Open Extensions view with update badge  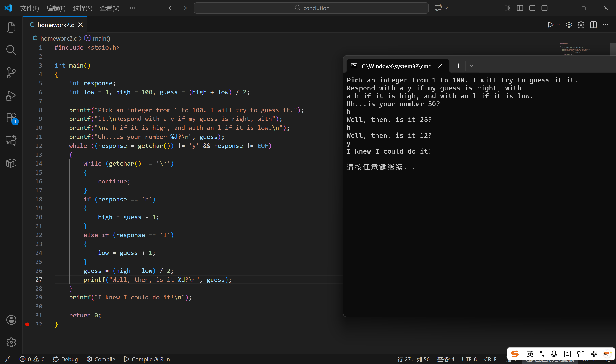tap(11, 118)
